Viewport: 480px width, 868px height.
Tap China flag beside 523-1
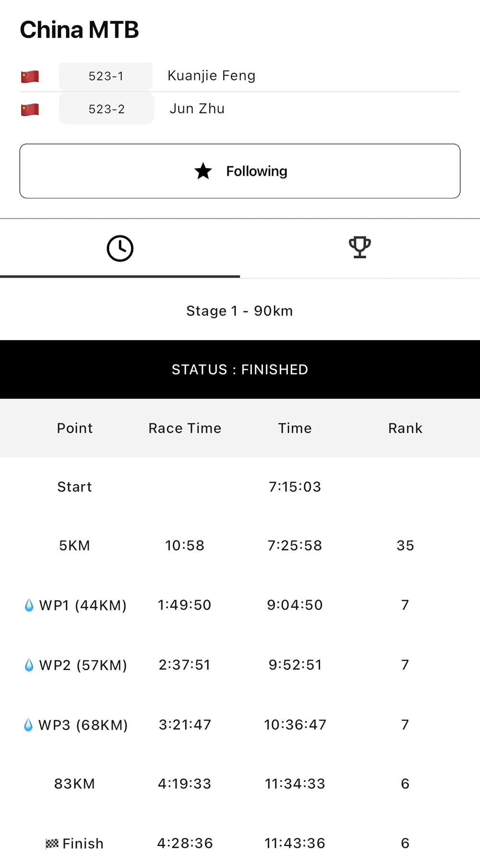click(30, 76)
